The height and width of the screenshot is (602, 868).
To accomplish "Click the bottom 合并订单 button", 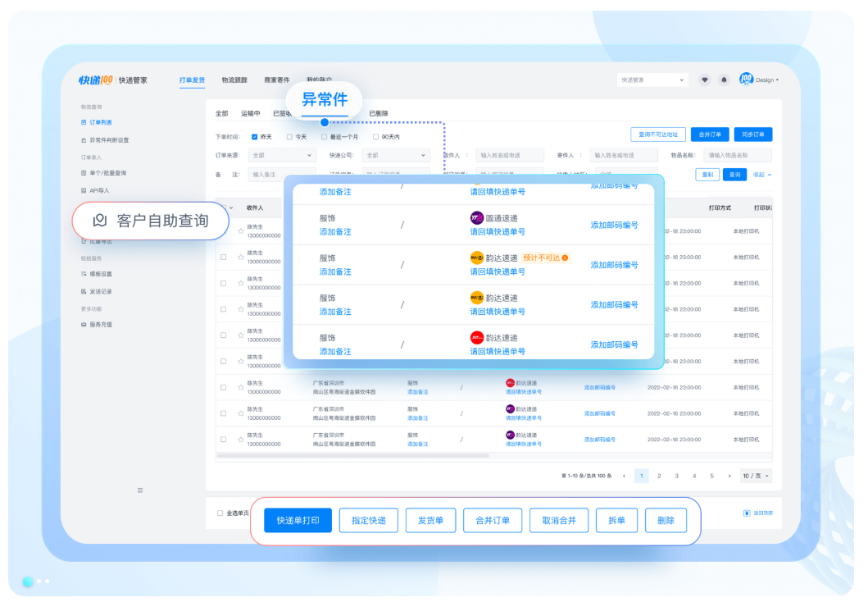I will tap(493, 520).
